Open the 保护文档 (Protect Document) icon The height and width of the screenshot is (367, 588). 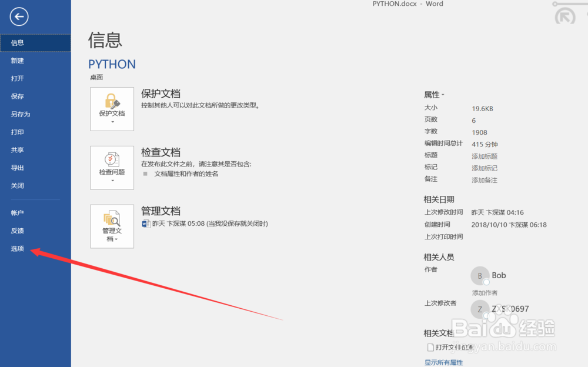click(112, 106)
